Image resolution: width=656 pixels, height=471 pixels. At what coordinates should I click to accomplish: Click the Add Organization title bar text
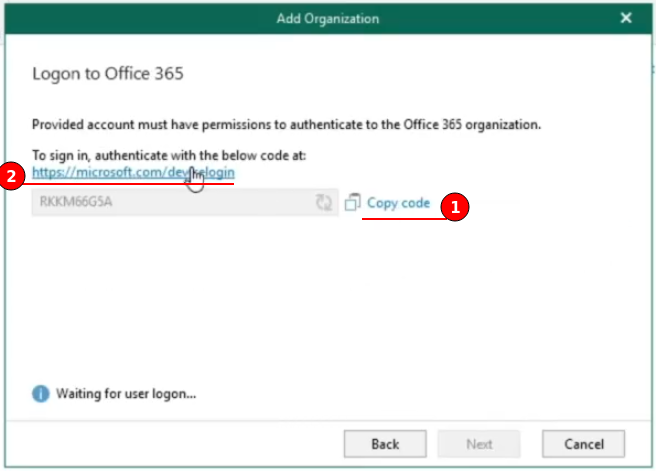pyautogui.click(x=328, y=18)
